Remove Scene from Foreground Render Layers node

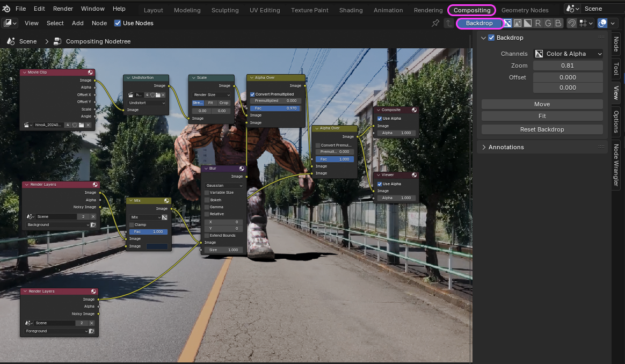click(91, 323)
